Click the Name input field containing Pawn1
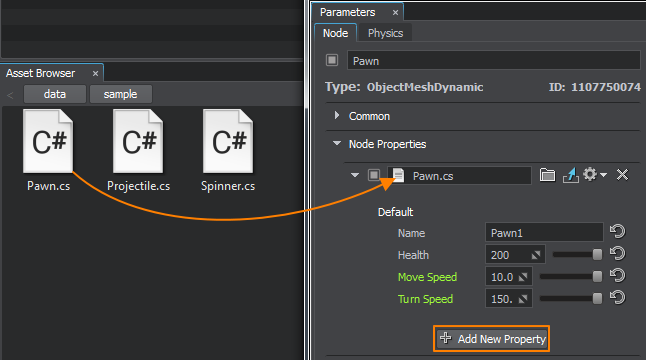Screen dimensions: 646x360 click(x=544, y=233)
